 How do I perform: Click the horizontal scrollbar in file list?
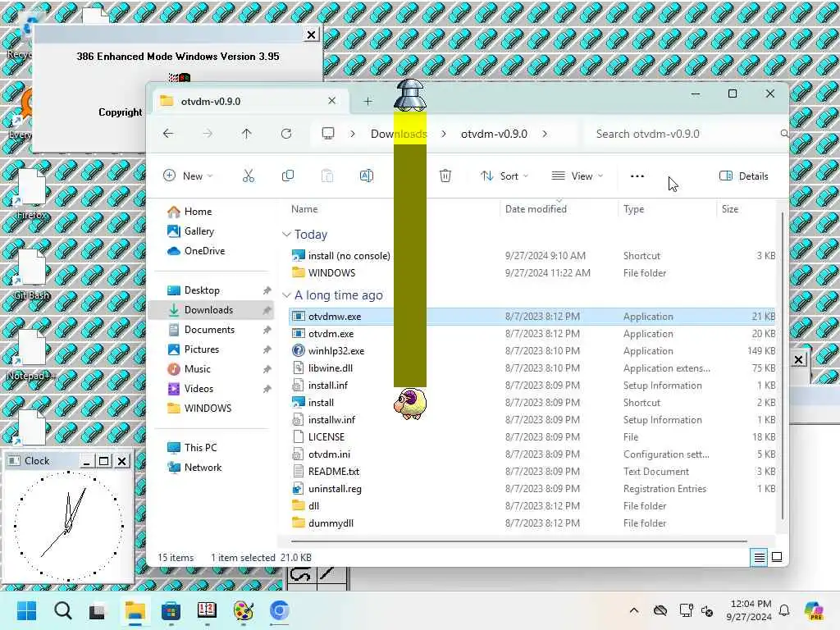(x=518, y=541)
